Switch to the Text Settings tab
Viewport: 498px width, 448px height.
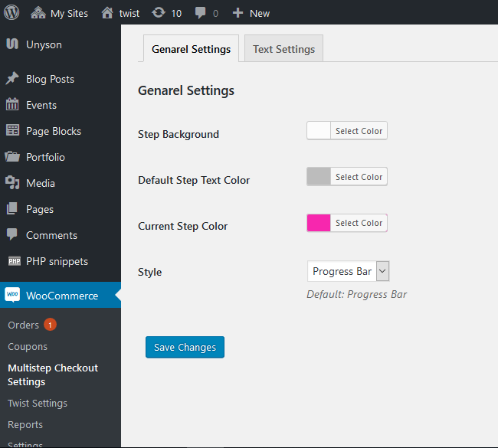pyautogui.click(x=284, y=49)
